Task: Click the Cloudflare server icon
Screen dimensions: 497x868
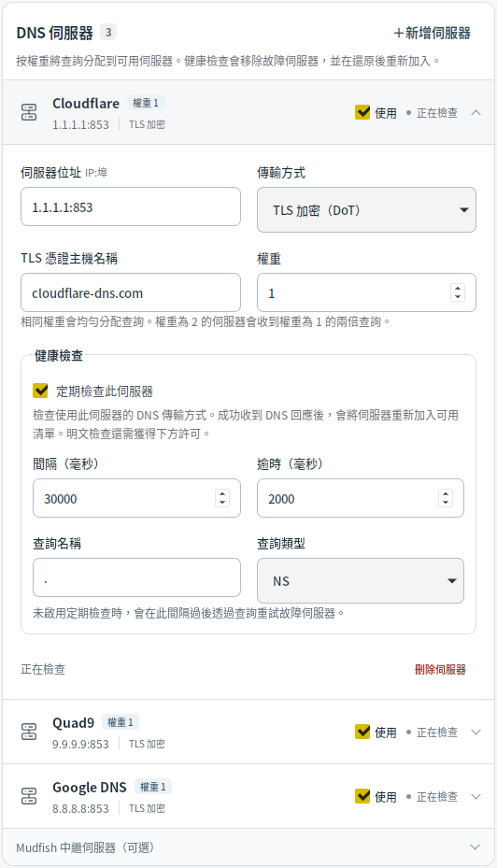Action: click(29, 112)
